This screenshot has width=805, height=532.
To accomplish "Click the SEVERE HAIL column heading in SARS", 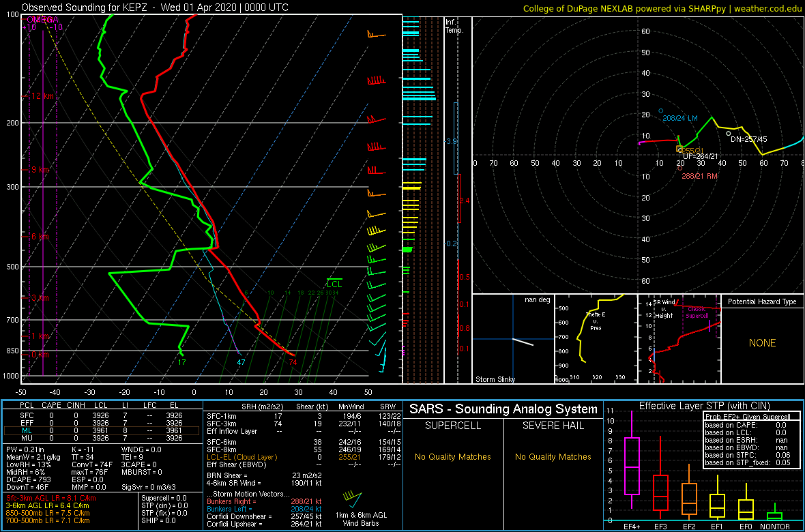I will pos(553,426).
